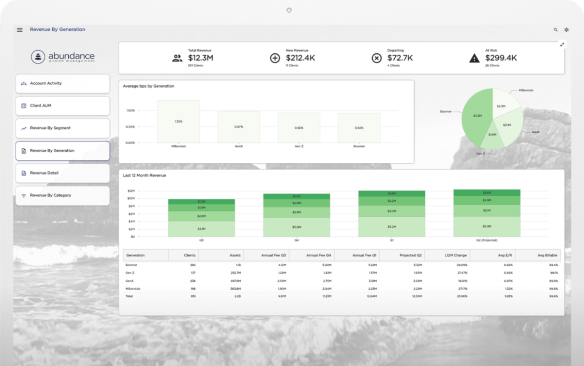Select the GenX row in the table
The width and height of the screenshot is (584, 366).
pos(342,281)
